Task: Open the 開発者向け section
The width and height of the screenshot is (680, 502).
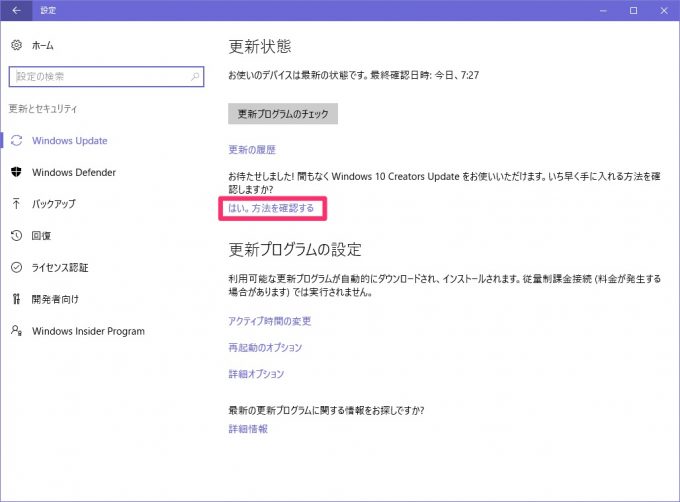Action: [55, 299]
